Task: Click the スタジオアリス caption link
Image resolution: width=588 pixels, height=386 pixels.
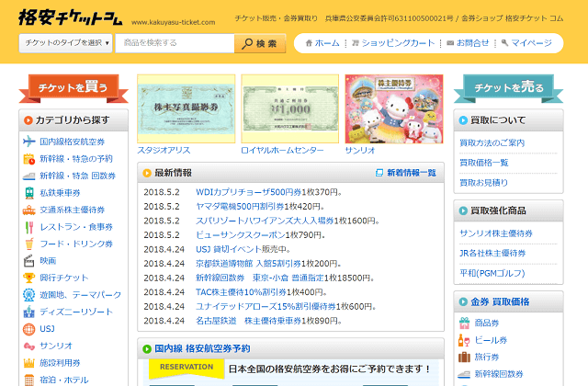Action: [x=164, y=151]
